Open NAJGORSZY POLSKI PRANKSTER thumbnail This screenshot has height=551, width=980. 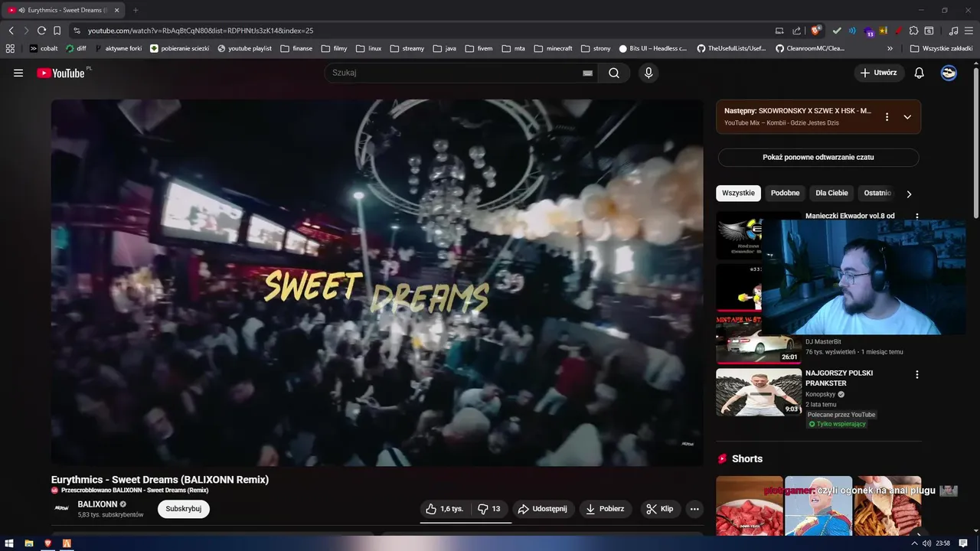click(x=759, y=393)
